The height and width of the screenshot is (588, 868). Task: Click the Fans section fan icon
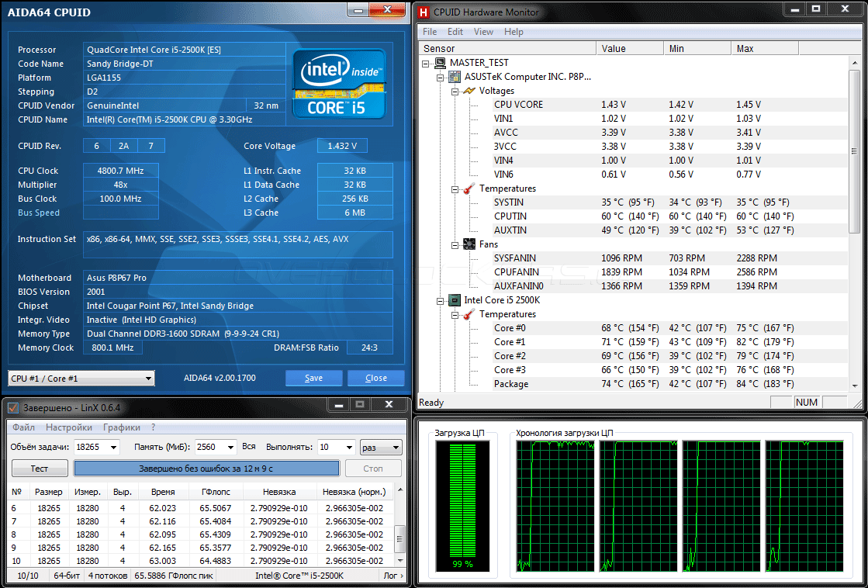469,244
